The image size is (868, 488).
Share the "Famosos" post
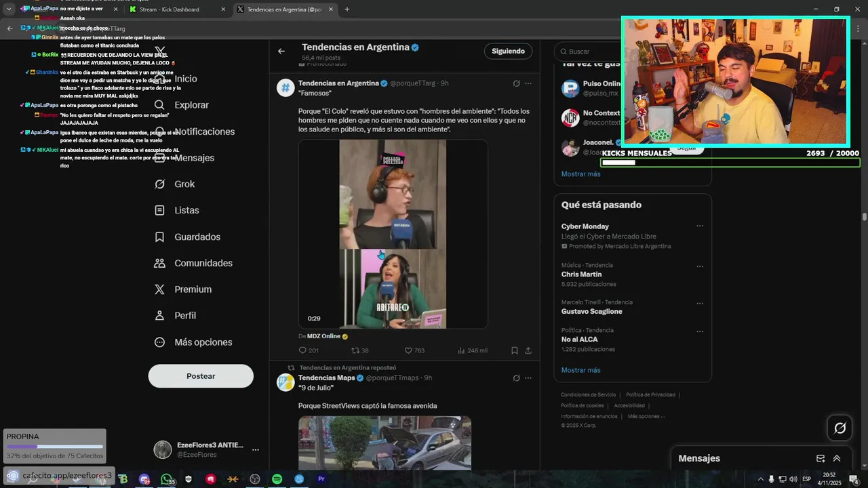528,350
